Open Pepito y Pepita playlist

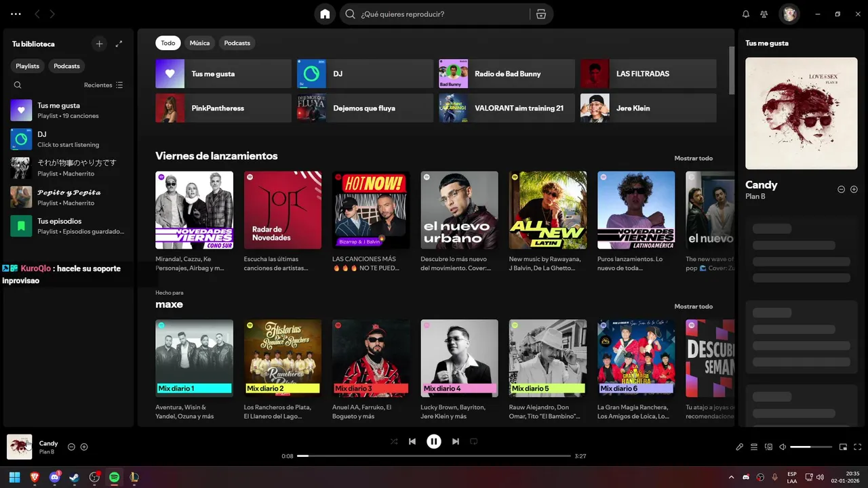coord(68,197)
